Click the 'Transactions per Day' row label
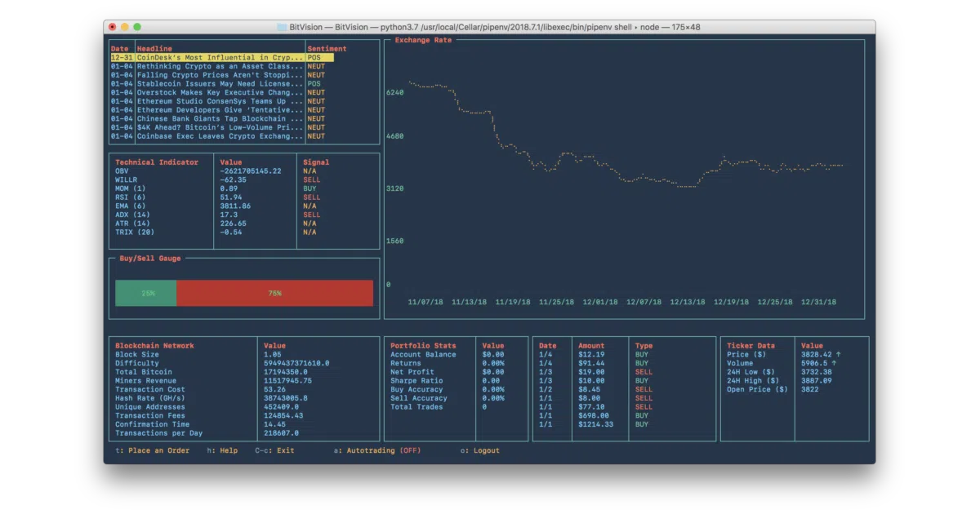 [159, 433]
